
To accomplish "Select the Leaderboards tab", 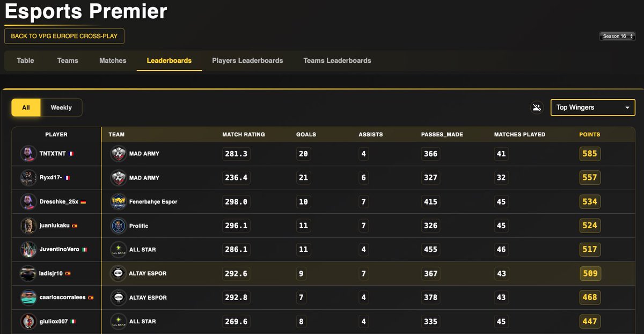I will (169, 61).
